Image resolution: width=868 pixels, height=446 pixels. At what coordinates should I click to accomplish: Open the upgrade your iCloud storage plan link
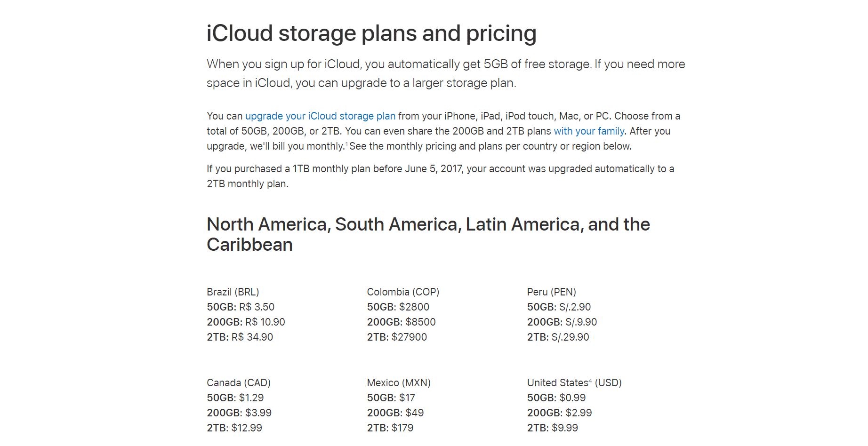tap(320, 116)
